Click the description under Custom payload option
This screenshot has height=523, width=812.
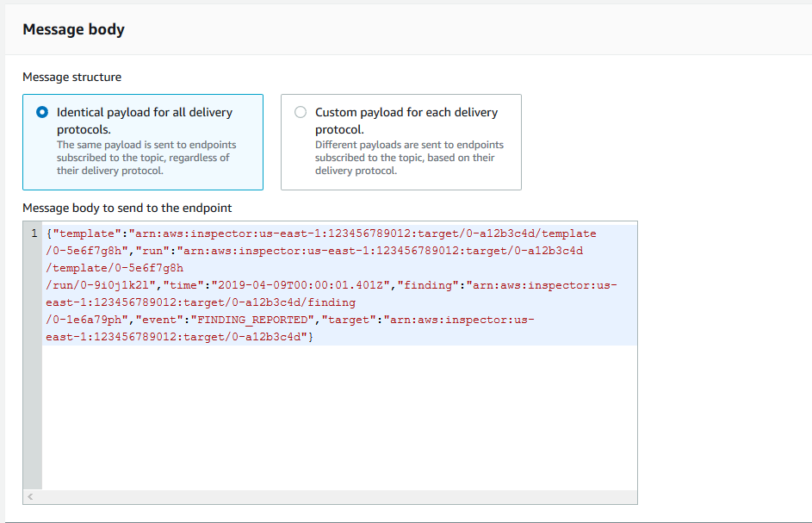(409, 158)
